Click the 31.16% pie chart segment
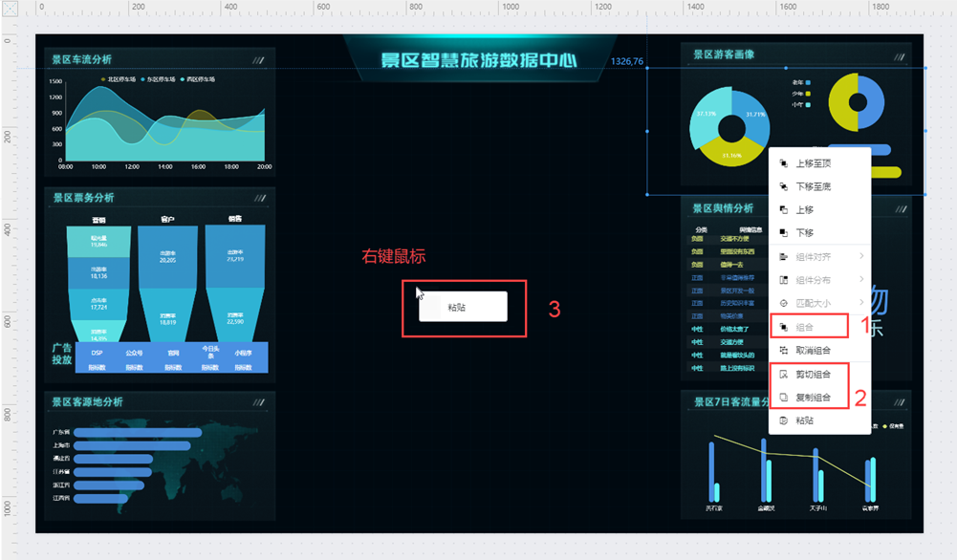Screen dimensions: 957x560 point(731,155)
